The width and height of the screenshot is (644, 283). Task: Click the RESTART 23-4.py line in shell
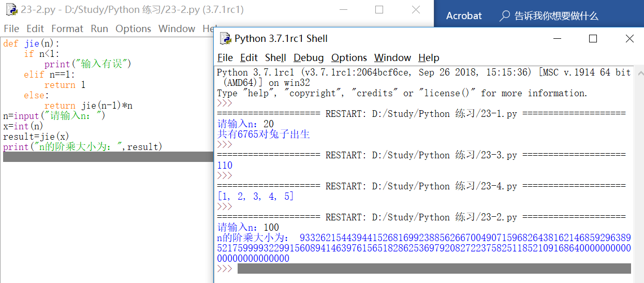coord(421,186)
